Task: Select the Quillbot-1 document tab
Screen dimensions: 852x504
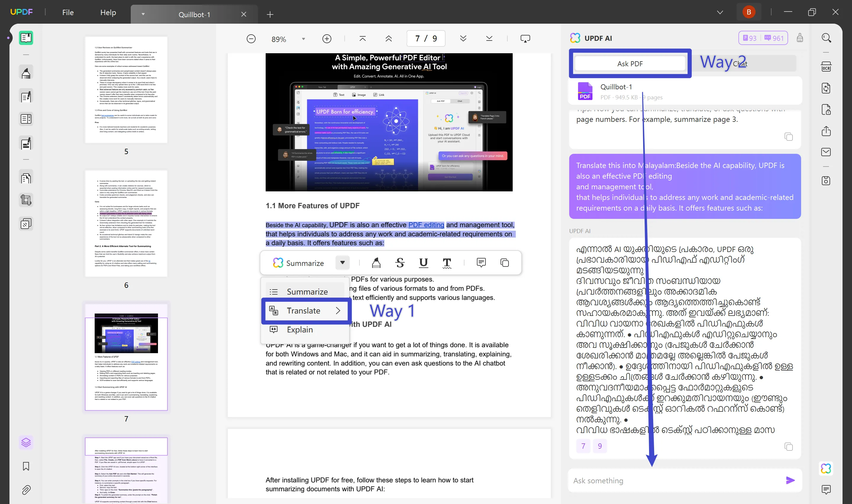Action: click(194, 14)
